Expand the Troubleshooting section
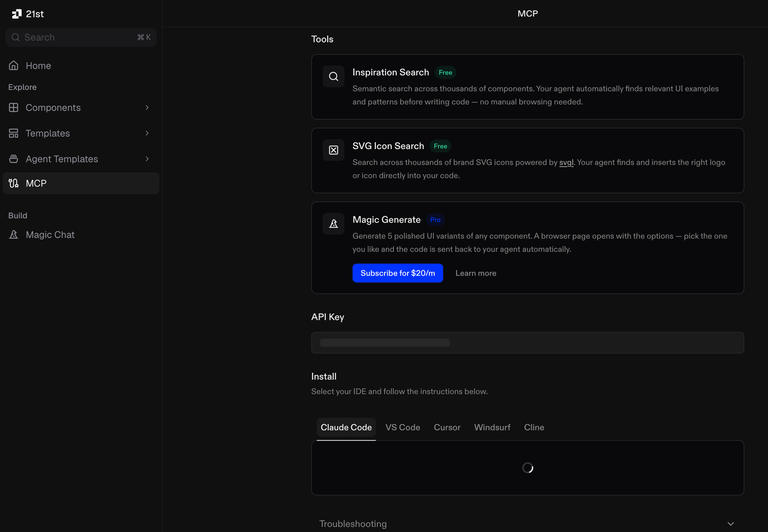The height and width of the screenshot is (532, 768). point(527,524)
